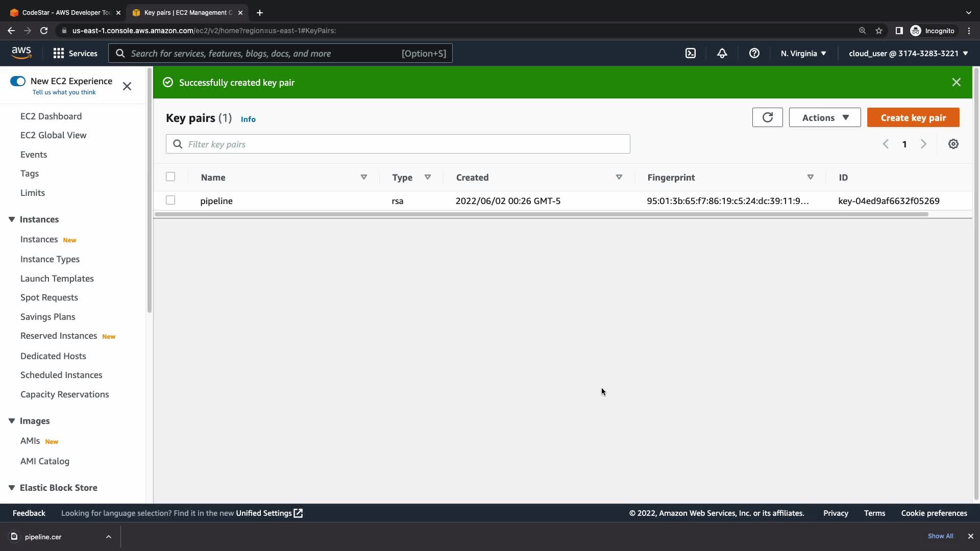Open the N. Virginia region dropdown

[803, 53]
